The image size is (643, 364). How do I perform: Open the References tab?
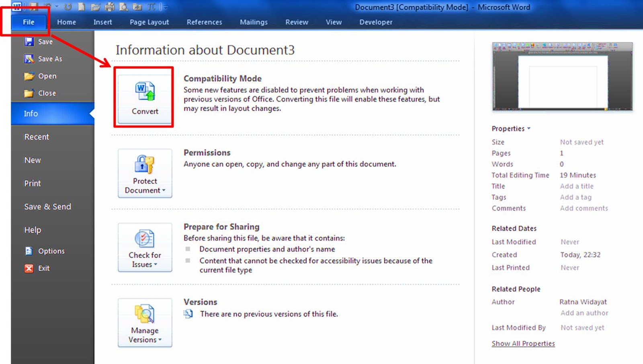point(204,22)
